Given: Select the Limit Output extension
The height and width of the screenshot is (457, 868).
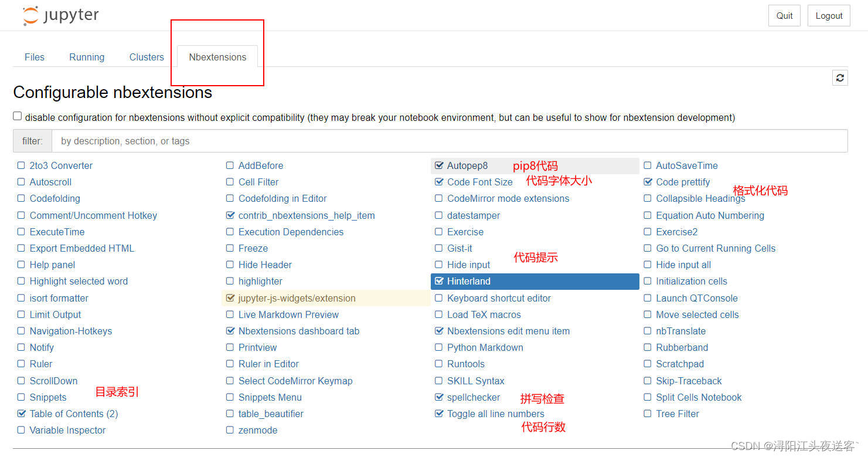Looking at the screenshot, I should (55, 314).
